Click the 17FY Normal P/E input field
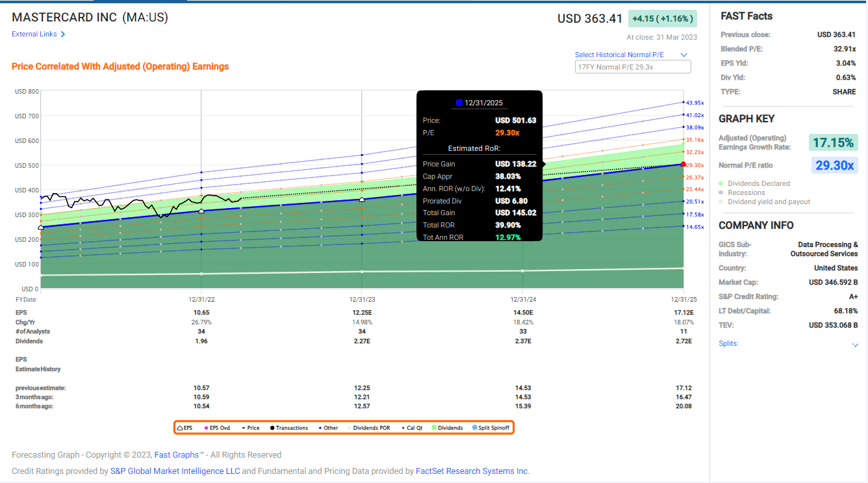Image resolution: width=868 pixels, height=483 pixels. pos(632,66)
